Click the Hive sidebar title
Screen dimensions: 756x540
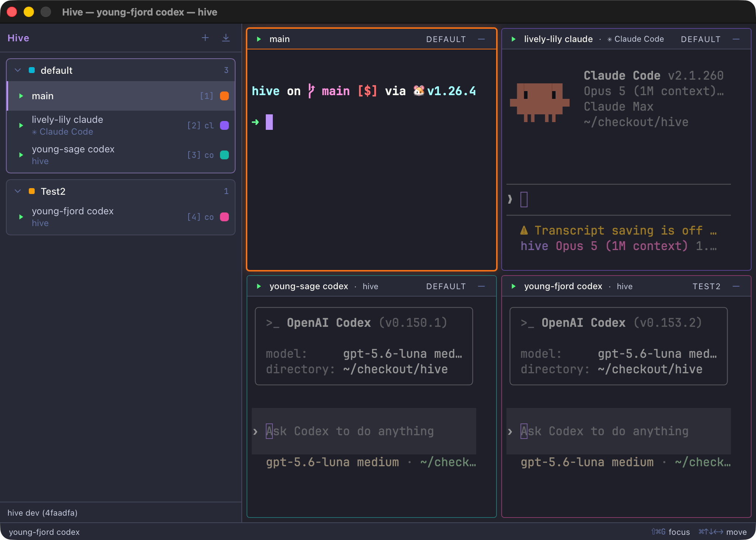[x=18, y=38]
